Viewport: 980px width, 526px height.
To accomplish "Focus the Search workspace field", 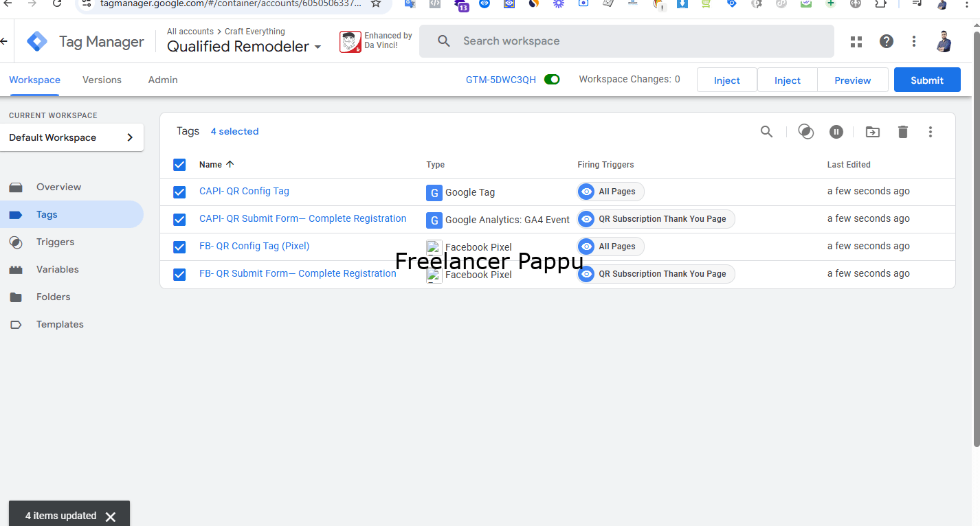I will tap(627, 41).
